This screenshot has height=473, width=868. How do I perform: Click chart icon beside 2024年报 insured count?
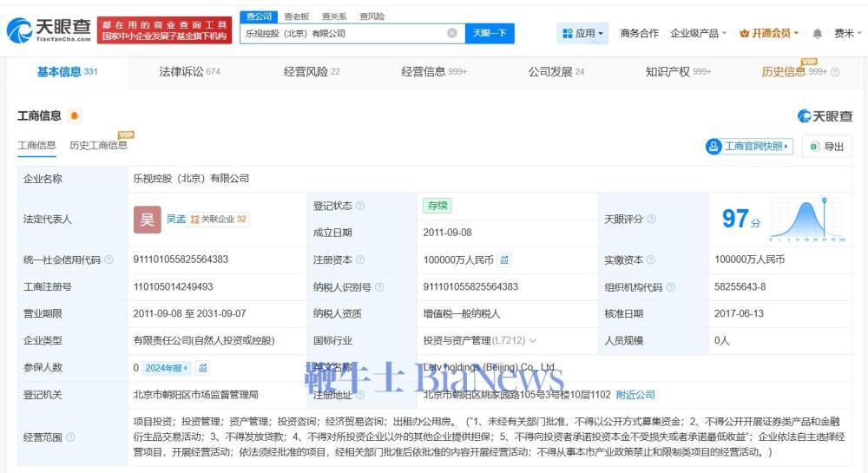coord(203,368)
